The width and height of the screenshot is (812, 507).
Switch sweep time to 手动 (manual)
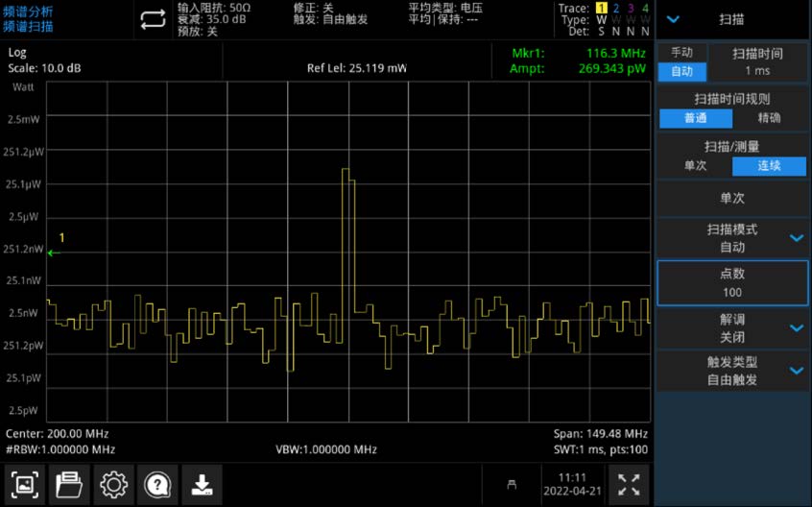[681, 53]
